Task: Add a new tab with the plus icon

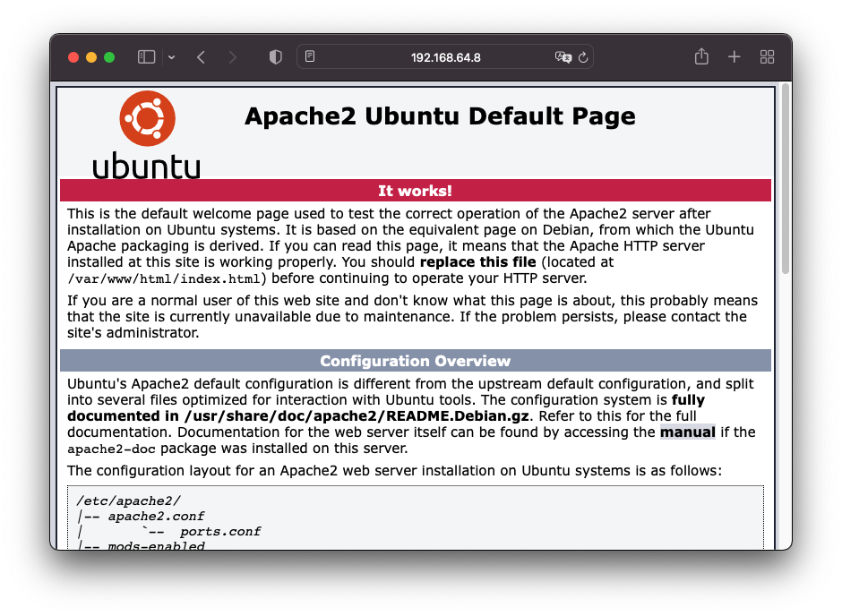Action: 735,57
